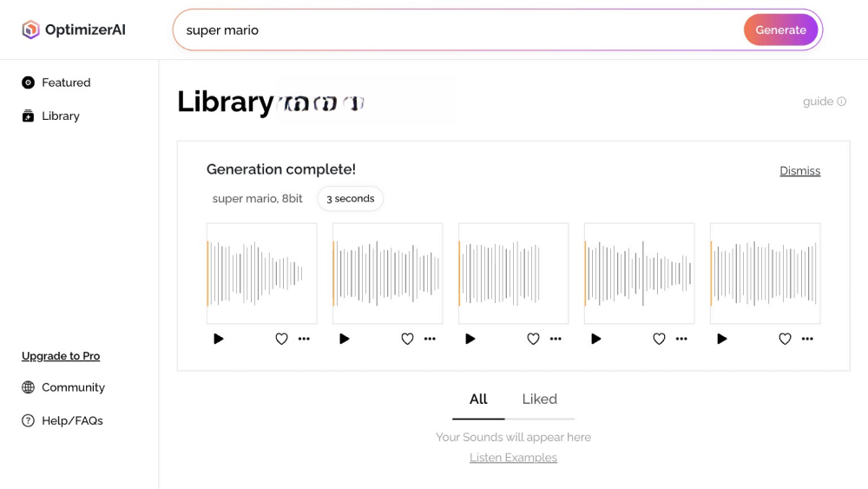The width and height of the screenshot is (868, 489).
Task: Open the Listen Examples link
Action: 513,458
